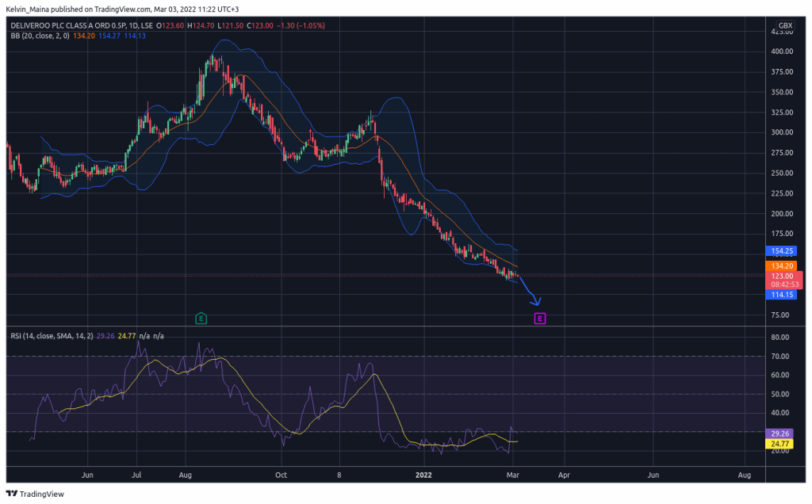Click the Mar time axis label
Image resolution: width=812 pixels, height=504 pixels.
tap(513, 475)
